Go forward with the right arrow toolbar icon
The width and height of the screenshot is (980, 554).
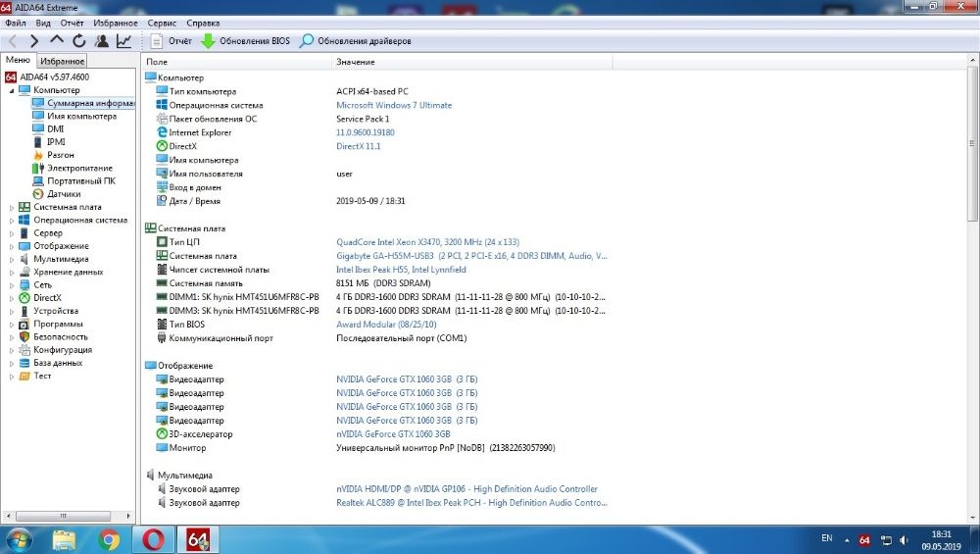(x=34, y=41)
